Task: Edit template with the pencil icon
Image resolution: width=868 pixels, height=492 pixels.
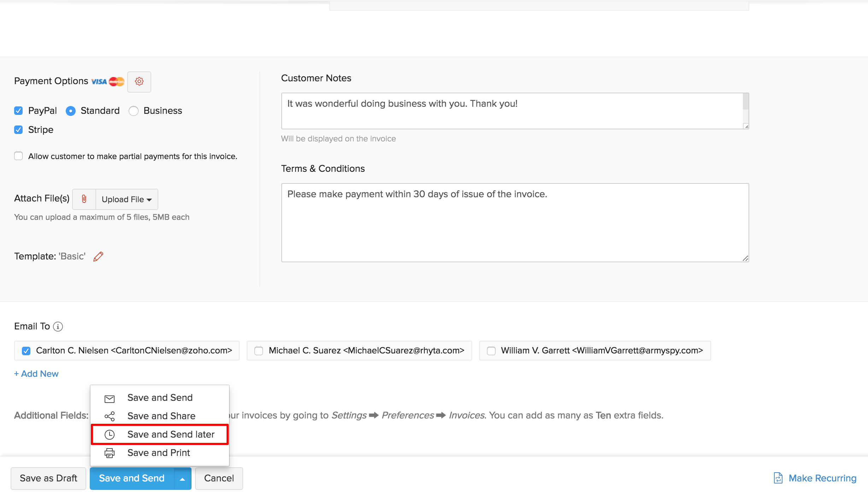Action: [98, 256]
